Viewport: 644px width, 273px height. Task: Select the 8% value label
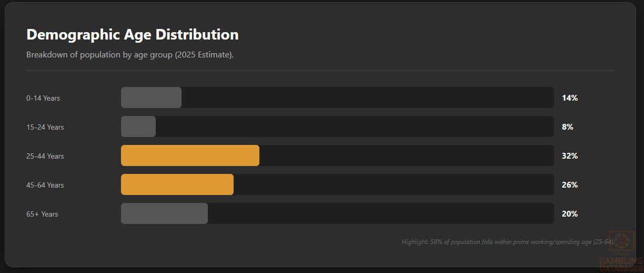pyautogui.click(x=568, y=127)
